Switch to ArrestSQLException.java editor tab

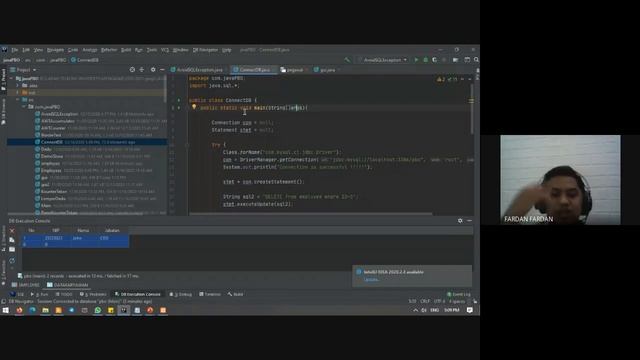click(200, 70)
